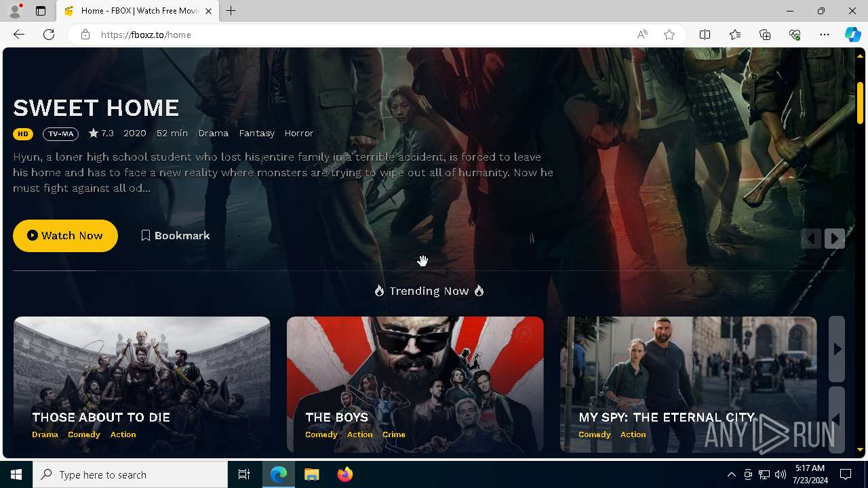Click the HD quality badge
This screenshot has height=488, width=868.
pyautogui.click(x=23, y=134)
